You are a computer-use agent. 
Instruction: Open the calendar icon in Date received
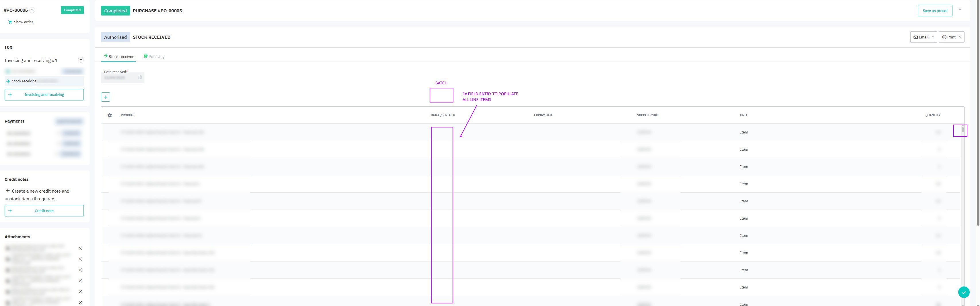point(140,78)
